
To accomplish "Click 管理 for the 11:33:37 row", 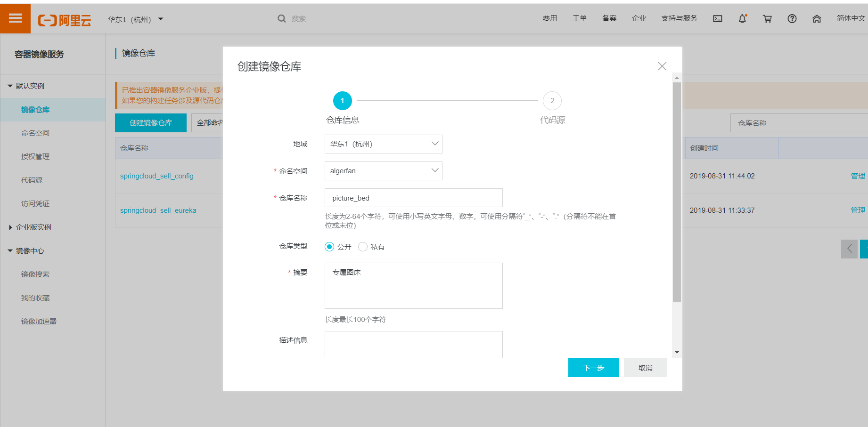I will coord(858,210).
